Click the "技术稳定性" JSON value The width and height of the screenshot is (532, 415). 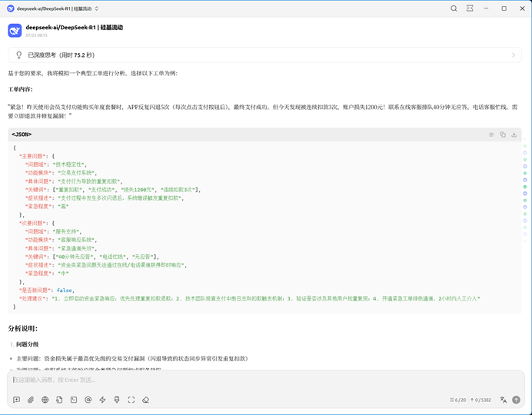click(x=69, y=164)
